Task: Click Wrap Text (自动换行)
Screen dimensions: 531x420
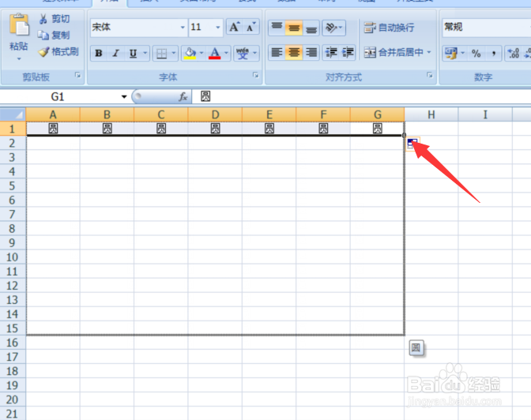Action: 389,28
